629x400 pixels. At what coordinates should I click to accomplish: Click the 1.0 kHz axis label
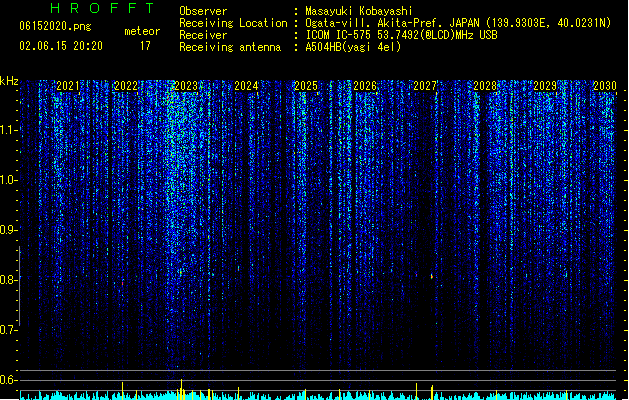[x=8, y=180]
